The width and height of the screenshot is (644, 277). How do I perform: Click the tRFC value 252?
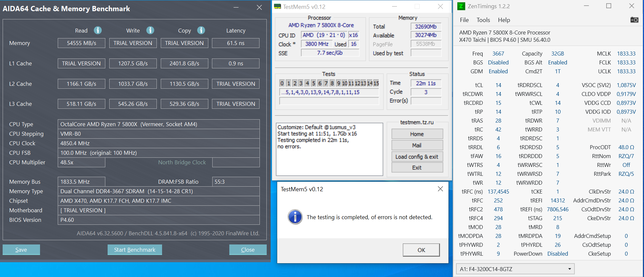498,200
